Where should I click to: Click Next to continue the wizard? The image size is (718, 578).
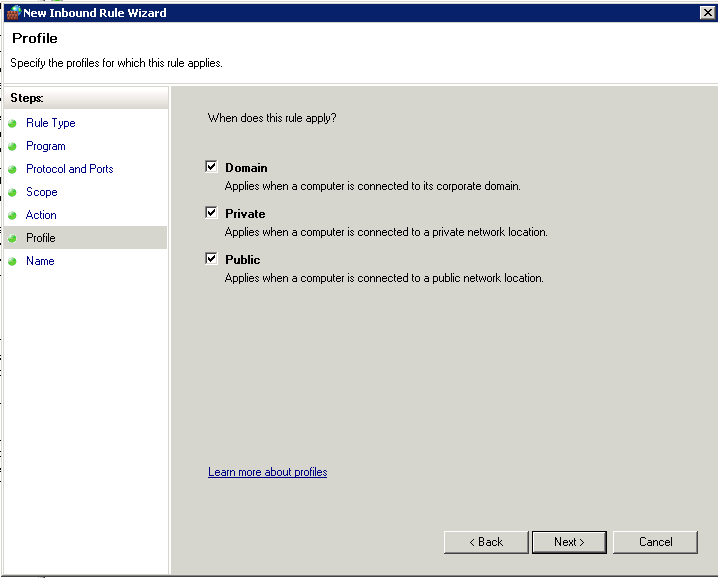[x=569, y=542]
